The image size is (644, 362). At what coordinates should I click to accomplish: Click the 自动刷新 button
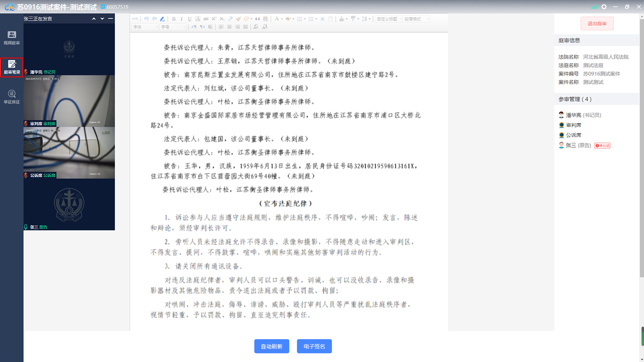271,346
